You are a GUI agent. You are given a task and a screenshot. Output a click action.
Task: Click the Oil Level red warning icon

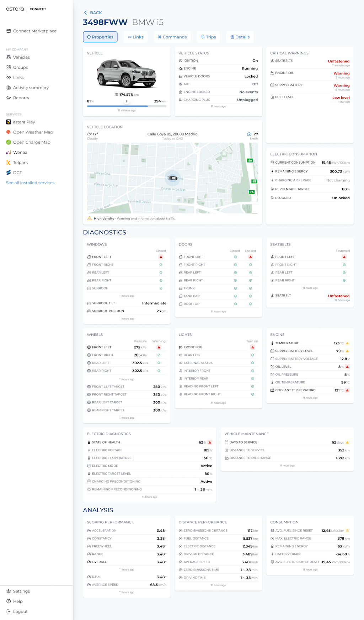pos(347,367)
